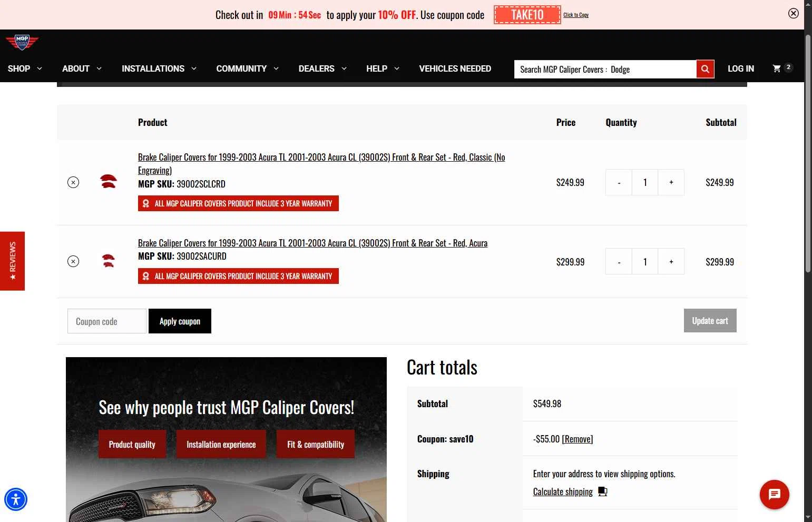This screenshot has width=812, height=522.
Task: Expand the INSTALLATIONS menu
Action: 159,68
